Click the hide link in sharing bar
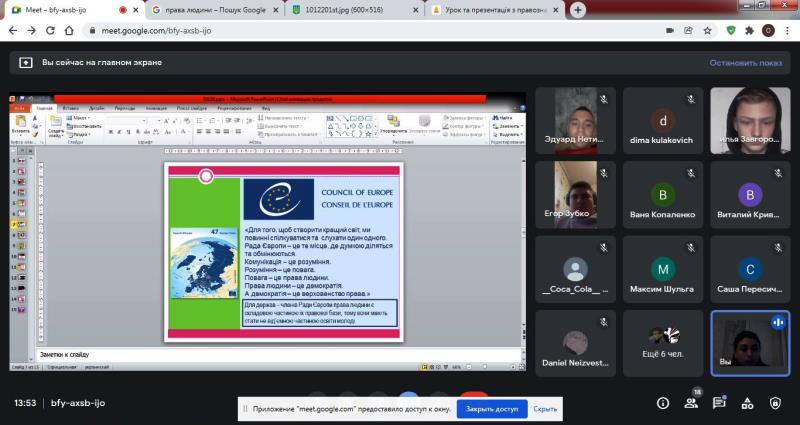 tap(545, 409)
